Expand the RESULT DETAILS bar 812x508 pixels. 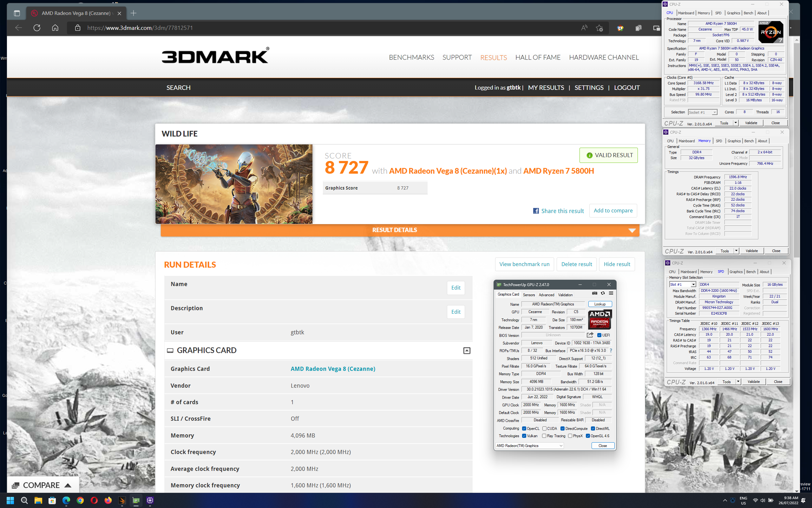click(400, 230)
